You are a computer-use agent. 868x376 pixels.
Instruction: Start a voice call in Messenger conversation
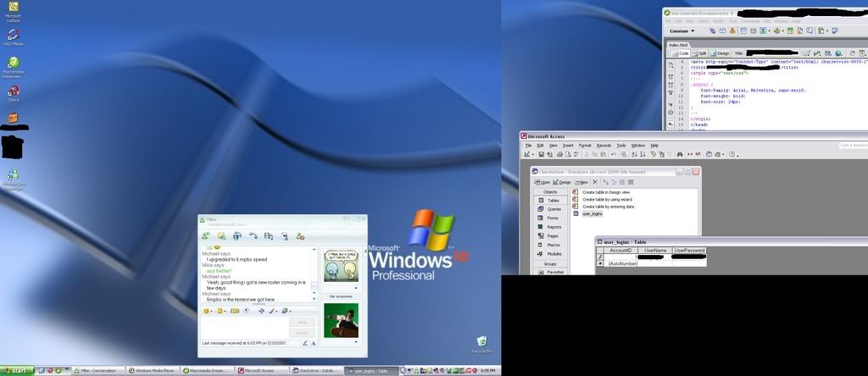click(253, 236)
